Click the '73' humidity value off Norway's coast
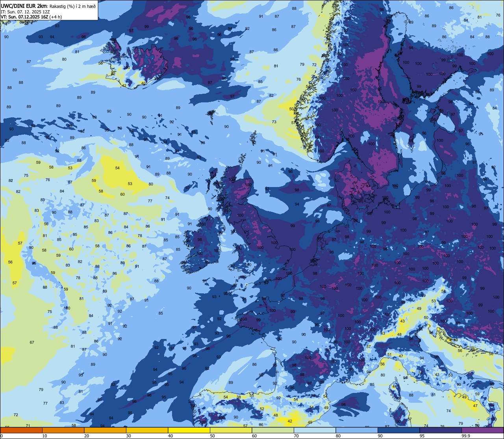The image size is (504, 439). pos(274,122)
